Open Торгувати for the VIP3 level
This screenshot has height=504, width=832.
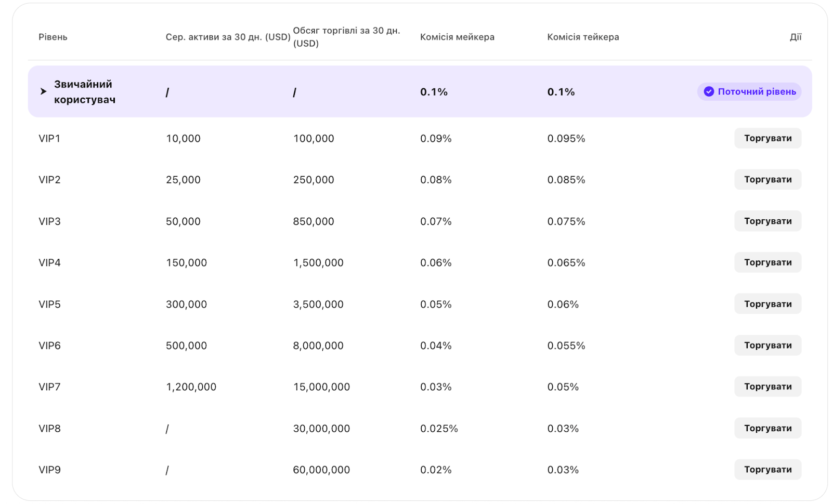(x=768, y=221)
